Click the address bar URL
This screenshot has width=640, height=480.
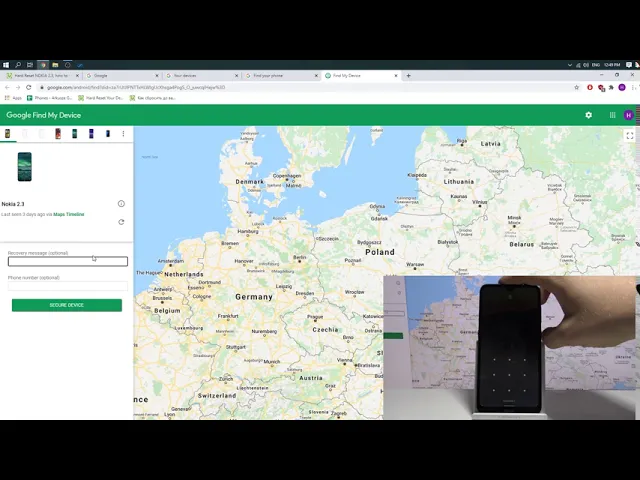[136, 87]
